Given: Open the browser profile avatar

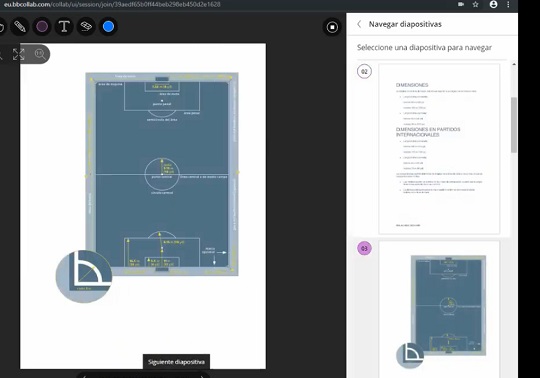Looking at the screenshot, I should [494, 4].
